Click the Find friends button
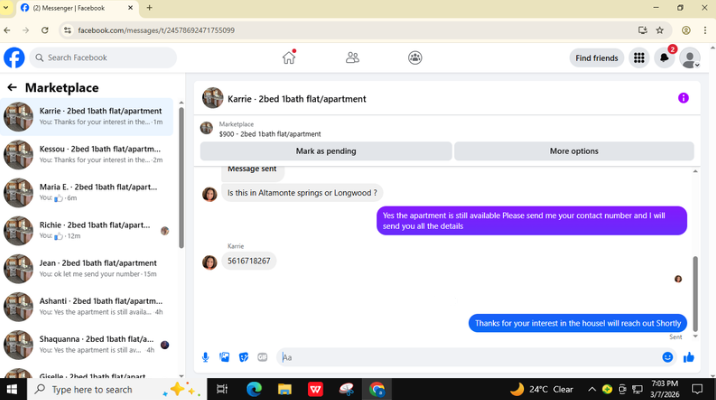 coord(596,58)
